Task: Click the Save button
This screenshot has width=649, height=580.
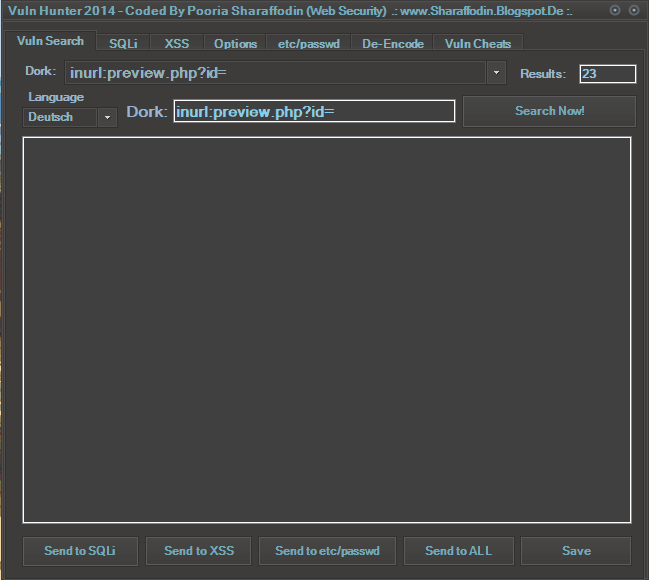Action: [576, 551]
